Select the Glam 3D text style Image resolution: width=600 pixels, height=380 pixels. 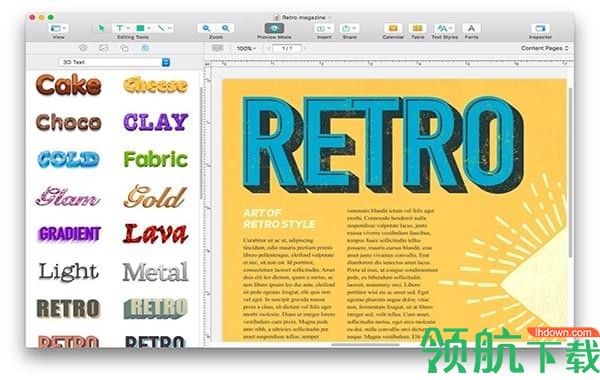pyautogui.click(x=68, y=196)
